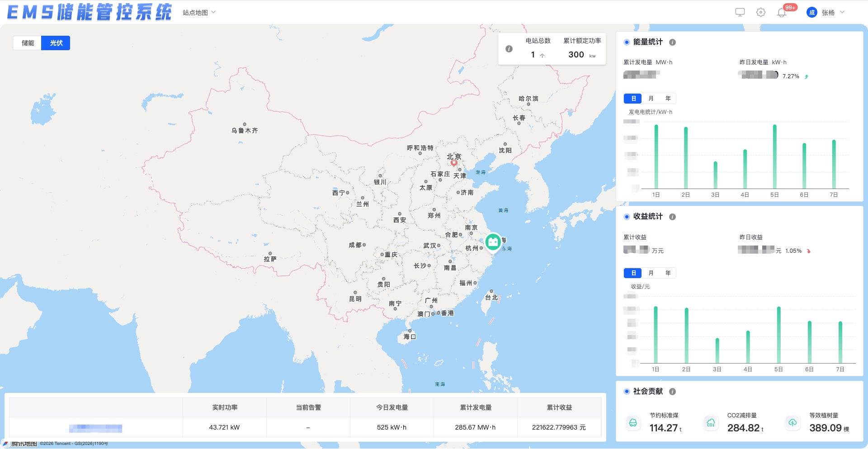Click the 腾讯地图 logo at map corner
This screenshot has height=449, width=868.
pos(20,444)
